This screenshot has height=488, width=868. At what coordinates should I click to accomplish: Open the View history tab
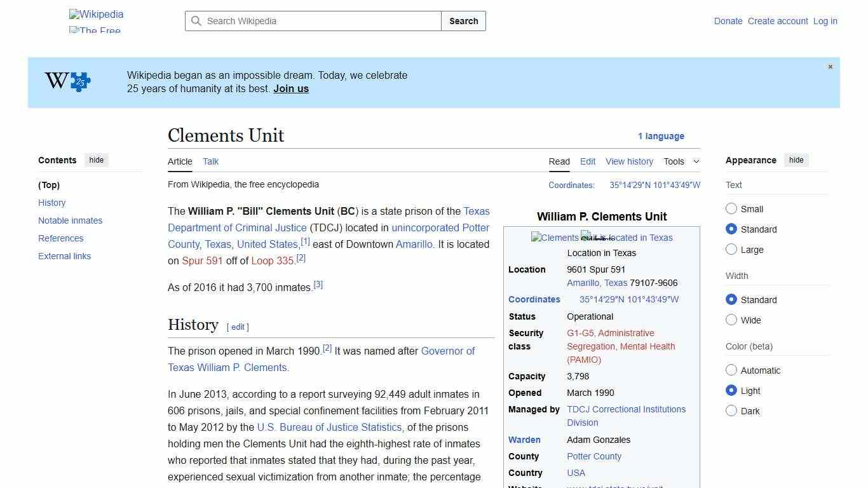point(629,161)
